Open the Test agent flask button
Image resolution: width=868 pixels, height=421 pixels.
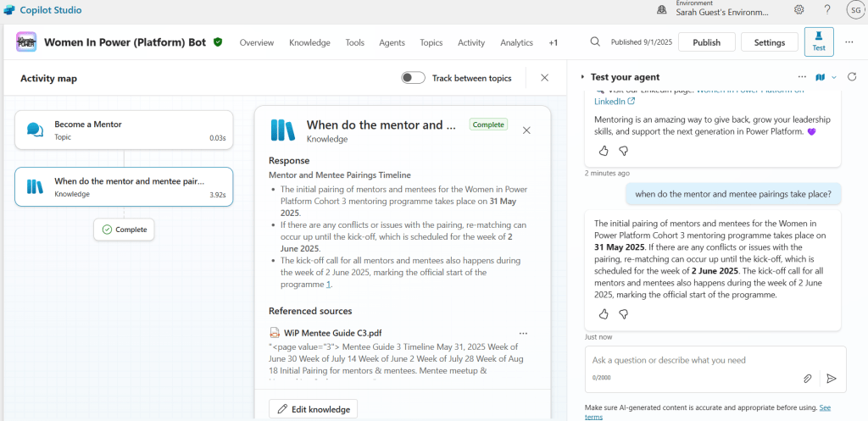[819, 42]
